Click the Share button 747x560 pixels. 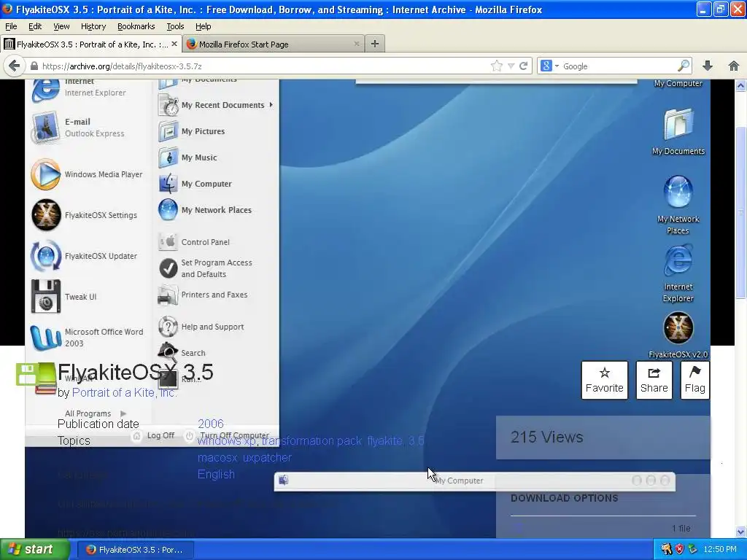[x=654, y=380]
